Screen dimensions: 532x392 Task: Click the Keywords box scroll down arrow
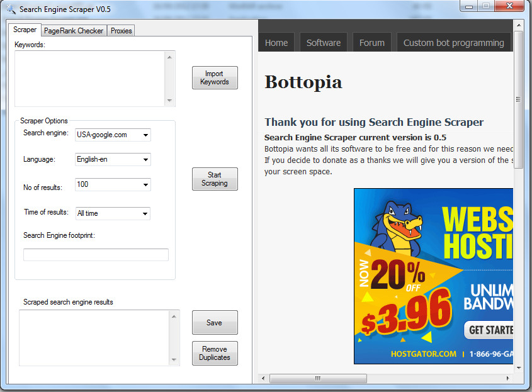[169, 101]
